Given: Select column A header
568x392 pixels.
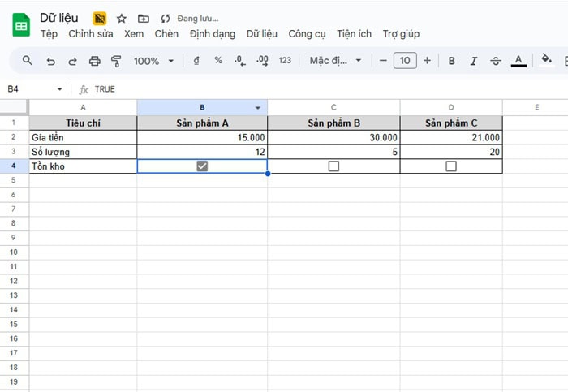Looking at the screenshot, I should (x=83, y=107).
